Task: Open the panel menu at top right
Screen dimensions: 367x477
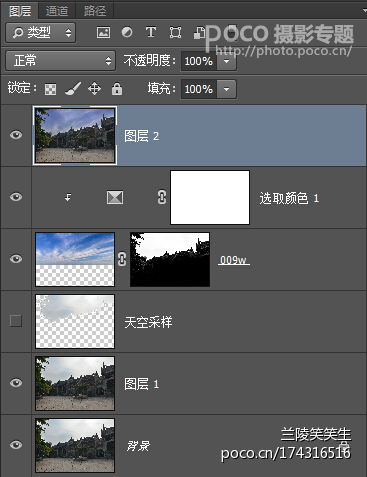Action: (x=364, y=11)
